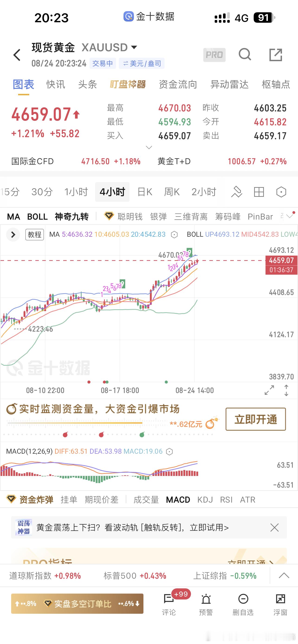Tap the bomb icon beside **.62亿元
The width and height of the screenshot is (298, 644).
(211, 423)
